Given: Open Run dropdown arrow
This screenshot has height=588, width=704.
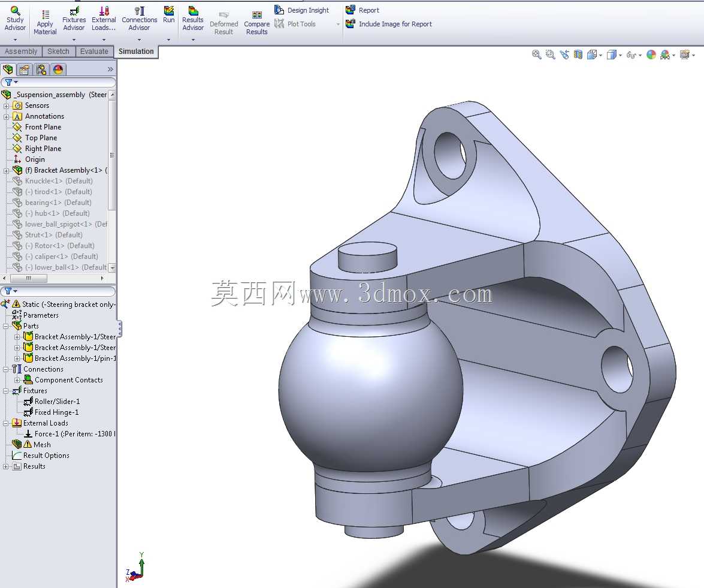Looking at the screenshot, I should coord(169,40).
